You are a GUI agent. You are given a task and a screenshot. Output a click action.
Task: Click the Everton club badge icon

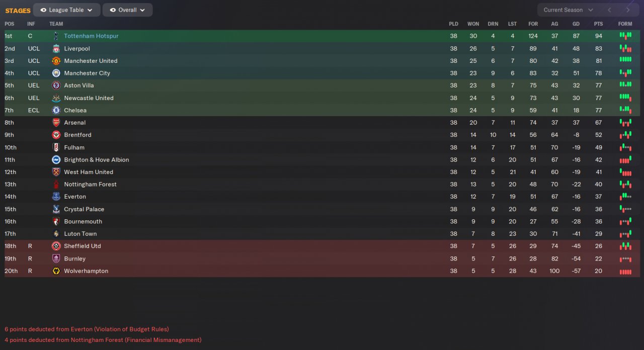coord(56,197)
